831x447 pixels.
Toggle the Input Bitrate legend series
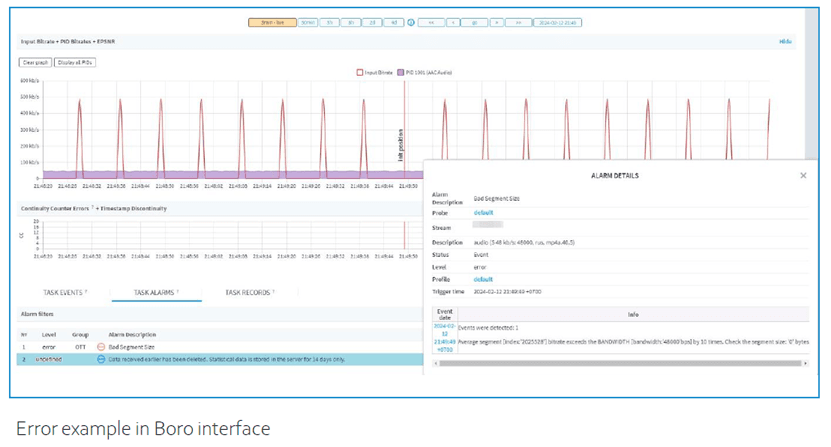pos(376,72)
